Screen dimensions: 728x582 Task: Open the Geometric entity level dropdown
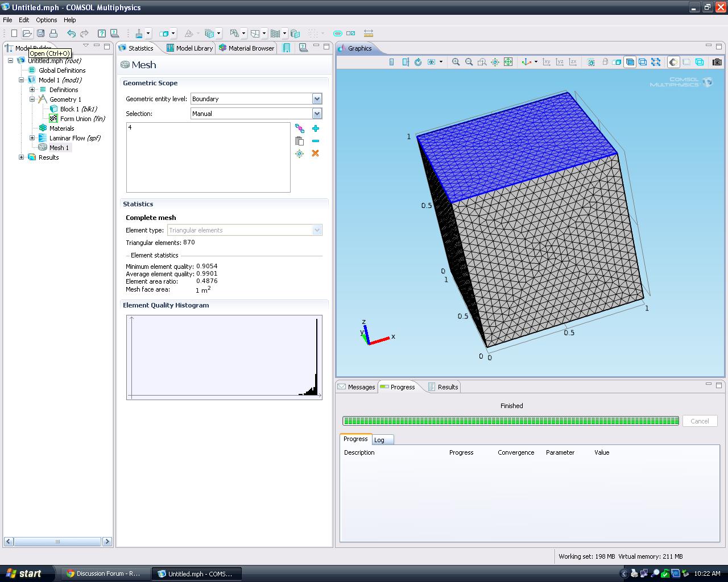pos(317,99)
